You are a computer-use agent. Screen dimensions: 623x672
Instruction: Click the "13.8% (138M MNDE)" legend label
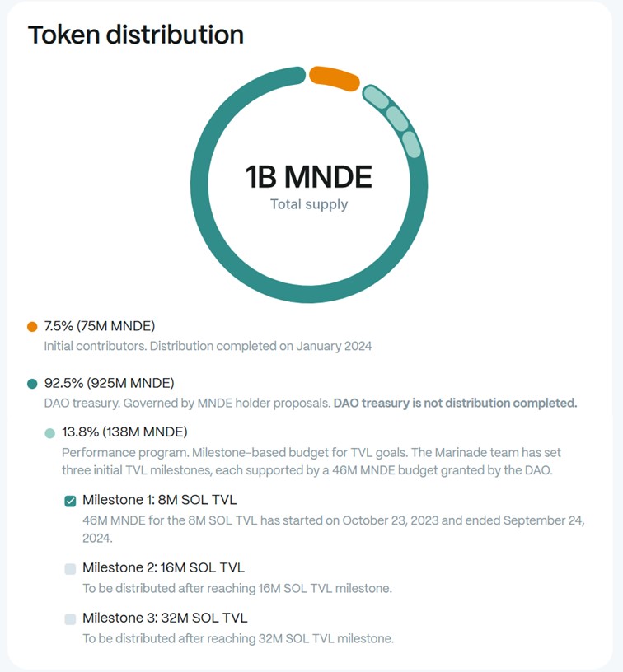pos(124,432)
